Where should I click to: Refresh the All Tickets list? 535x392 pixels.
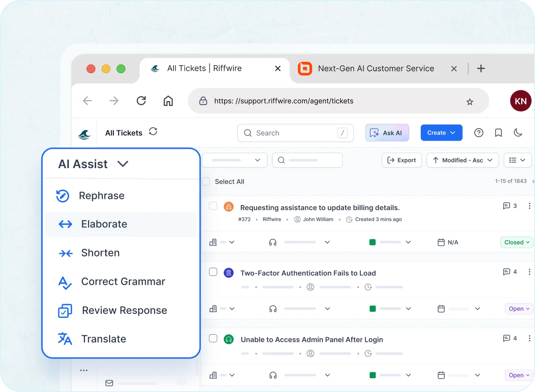click(x=153, y=131)
